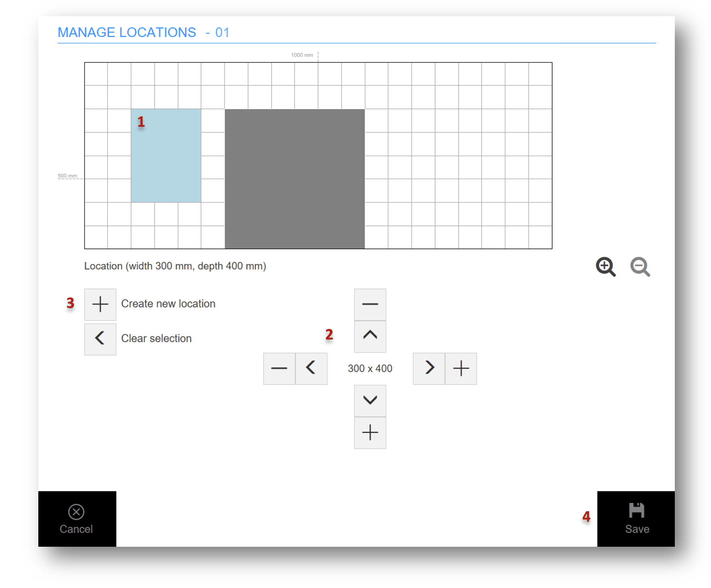Move location up with the up chevron
The width and height of the screenshot is (711, 588).
(x=370, y=336)
